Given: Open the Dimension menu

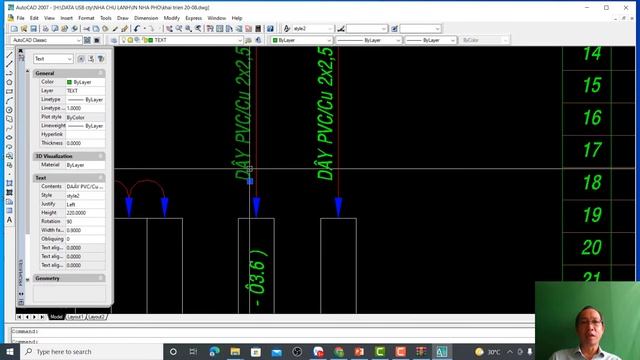Looking at the screenshot, I should point(146,18).
